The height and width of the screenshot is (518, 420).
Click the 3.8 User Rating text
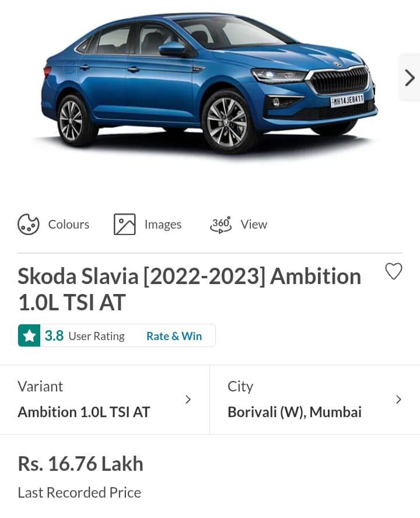(x=85, y=336)
